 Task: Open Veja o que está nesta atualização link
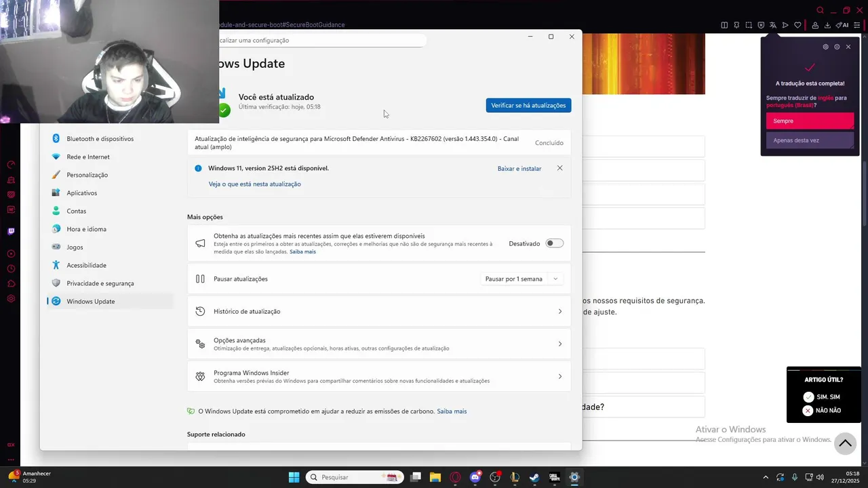(x=254, y=184)
